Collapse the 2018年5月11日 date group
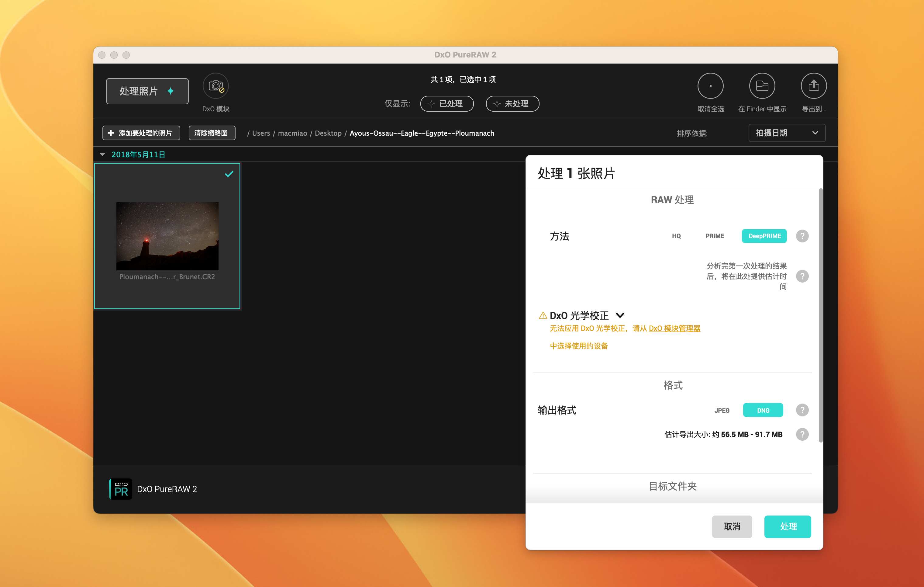The height and width of the screenshot is (587, 924). 102,154
